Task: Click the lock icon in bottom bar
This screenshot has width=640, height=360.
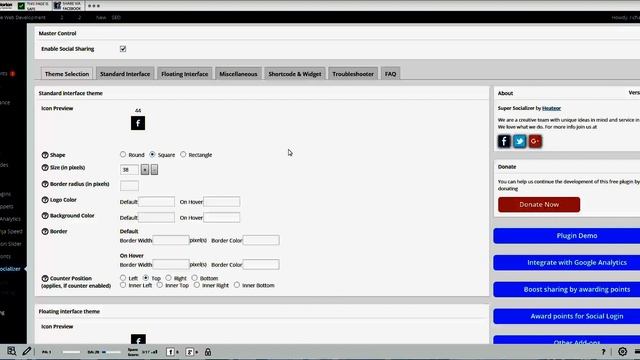Action: point(208,351)
